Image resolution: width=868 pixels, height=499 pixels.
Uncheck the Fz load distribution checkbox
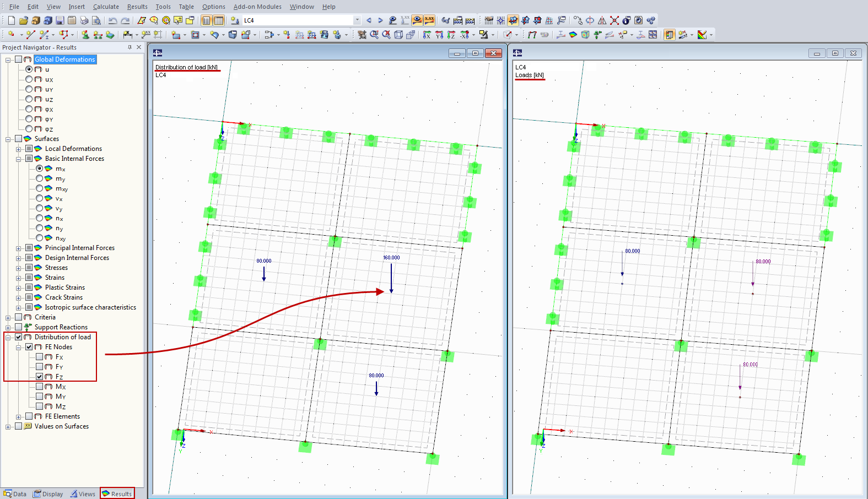39,377
